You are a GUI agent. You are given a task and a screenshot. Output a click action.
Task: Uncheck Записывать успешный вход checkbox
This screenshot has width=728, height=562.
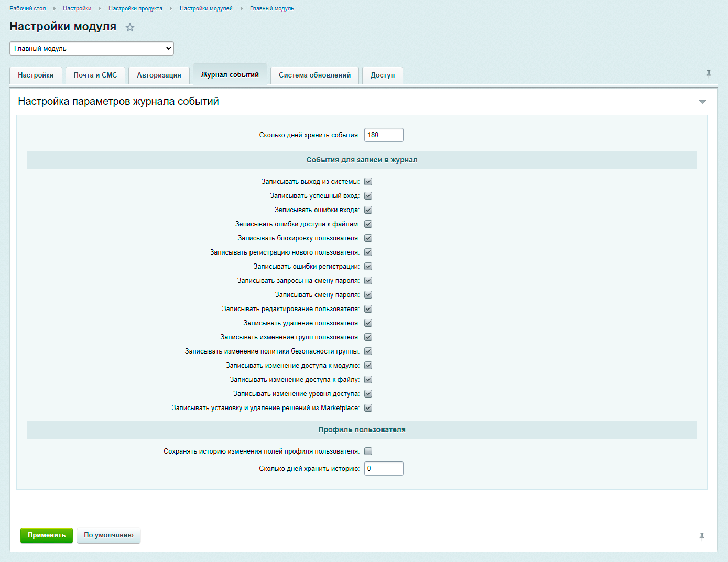click(x=368, y=196)
